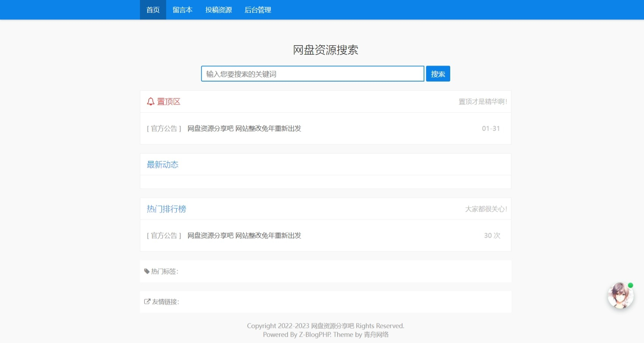Open the top-ranked article in 热门排行榜
The image size is (644, 343).
(244, 235)
